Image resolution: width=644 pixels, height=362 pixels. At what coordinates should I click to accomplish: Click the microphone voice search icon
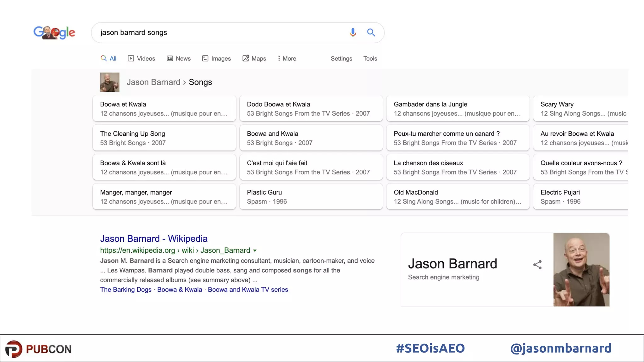pyautogui.click(x=353, y=32)
